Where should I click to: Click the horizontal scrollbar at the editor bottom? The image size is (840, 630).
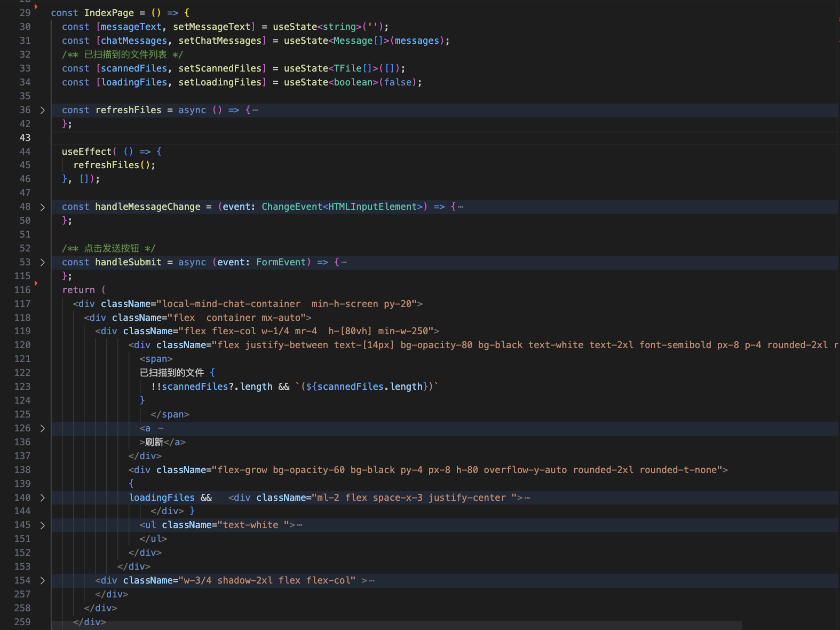395,625
